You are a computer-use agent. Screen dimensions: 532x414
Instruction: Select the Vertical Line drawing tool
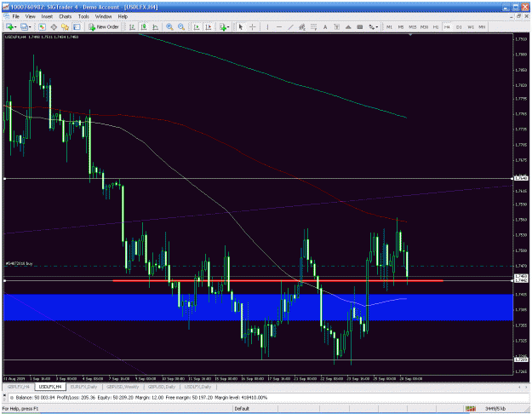pyautogui.click(x=267, y=26)
